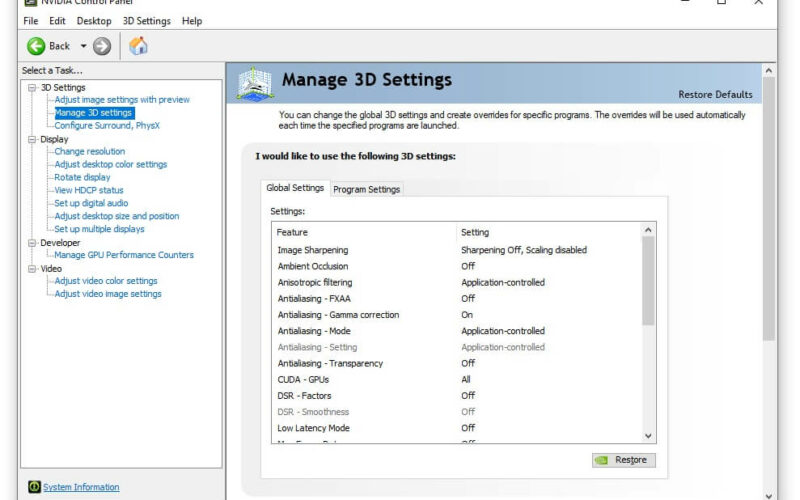Select the Low Latency Mode row
The height and width of the screenshot is (500, 800).
point(457,428)
